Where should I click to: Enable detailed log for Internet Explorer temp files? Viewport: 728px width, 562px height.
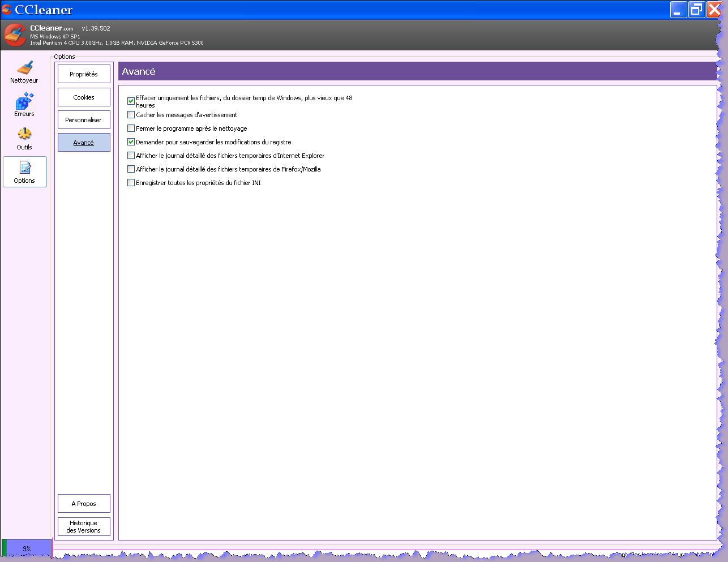pos(131,156)
